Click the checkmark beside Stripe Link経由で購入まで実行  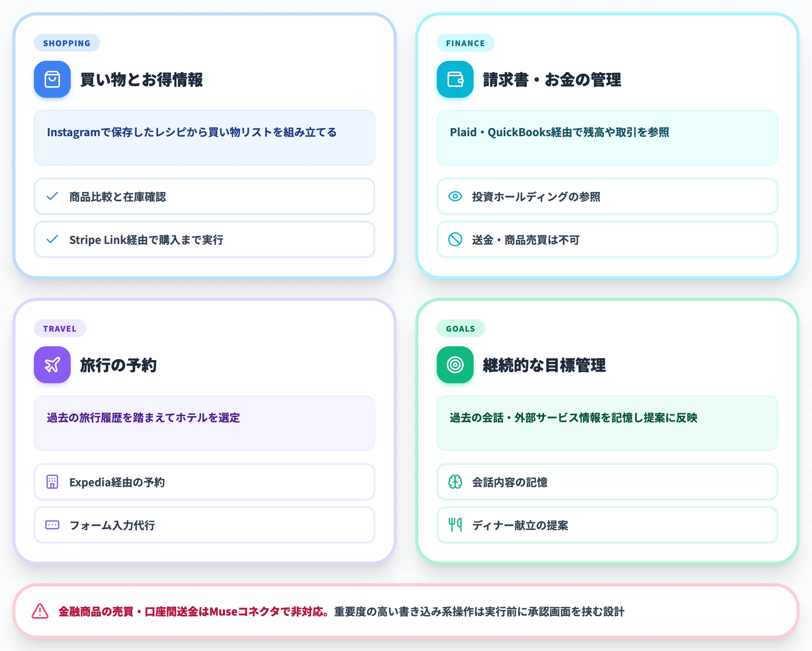pos(52,239)
